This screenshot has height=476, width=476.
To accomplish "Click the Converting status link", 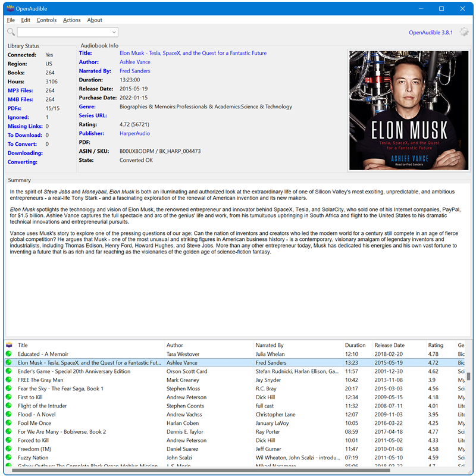I will (x=23, y=162).
